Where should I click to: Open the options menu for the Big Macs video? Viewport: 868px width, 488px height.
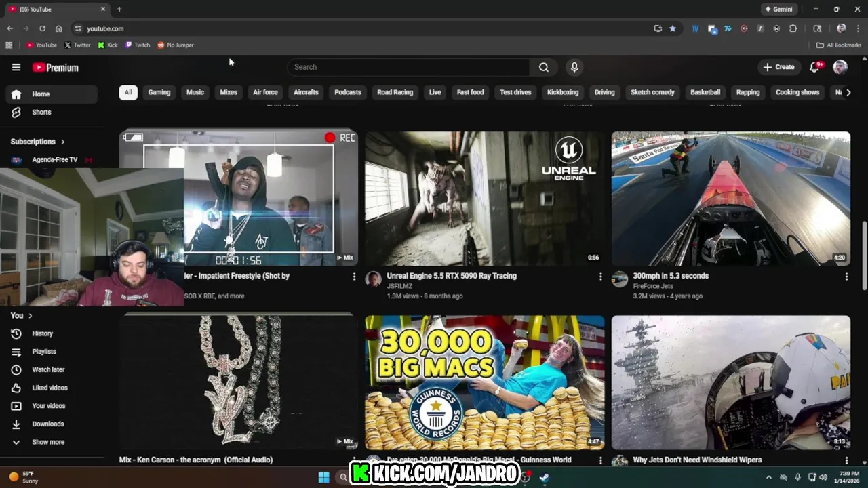tap(600, 460)
